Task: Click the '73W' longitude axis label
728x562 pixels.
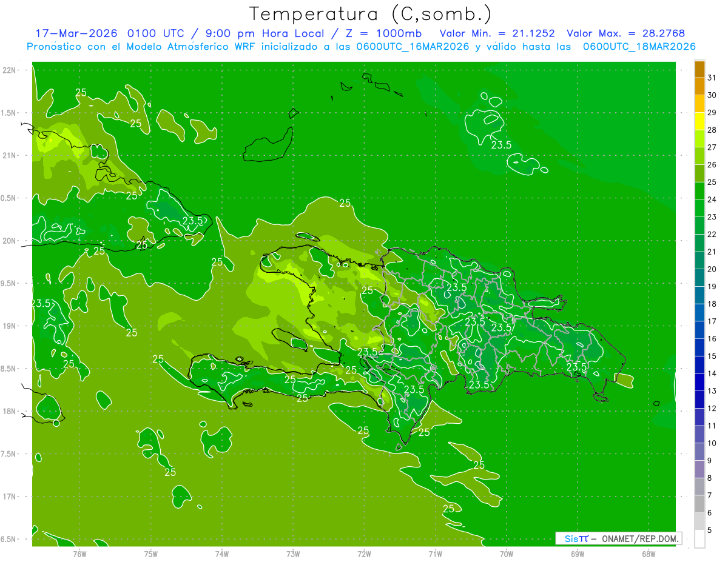Action: tap(293, 554)
